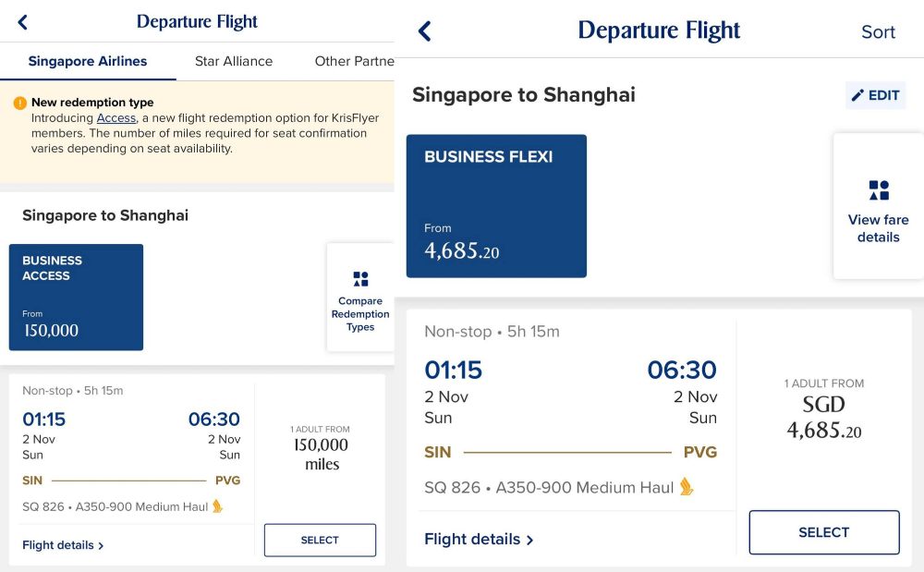Open the Other Partners tab
Viewport: 924px width, 572px height.
[354, 61]
